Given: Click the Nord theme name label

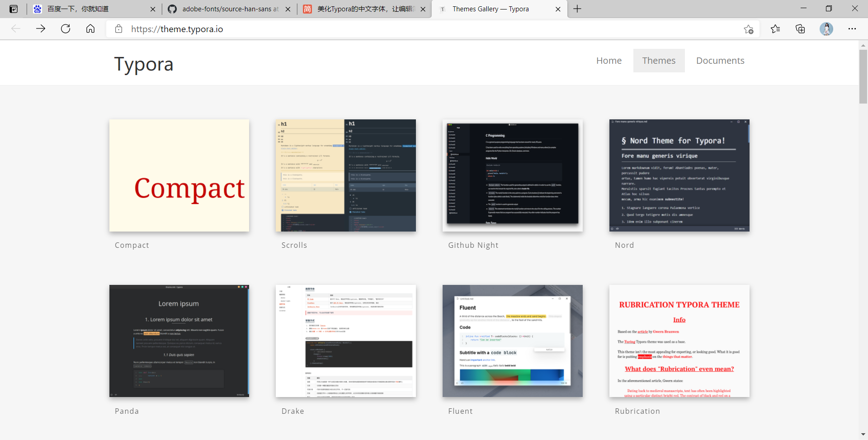Looking at the screenshot, I should click(x=624, y=245).
